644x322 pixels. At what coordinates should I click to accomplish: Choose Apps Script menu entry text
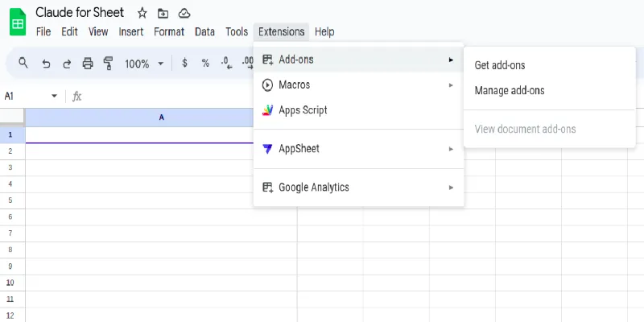click(x=303, y=110)
